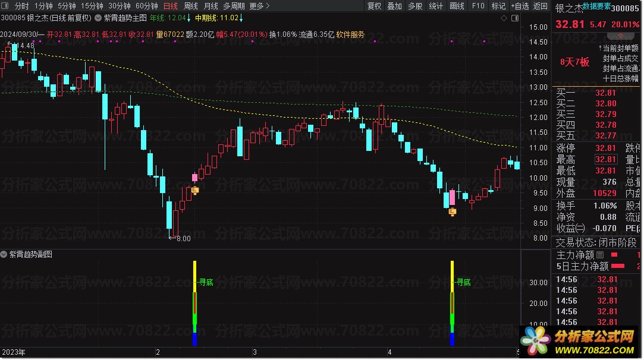Image resolution: width=644 pixels, height=360 pixels.
Task: Click the 标记 mark button
Action: [498, 6]
